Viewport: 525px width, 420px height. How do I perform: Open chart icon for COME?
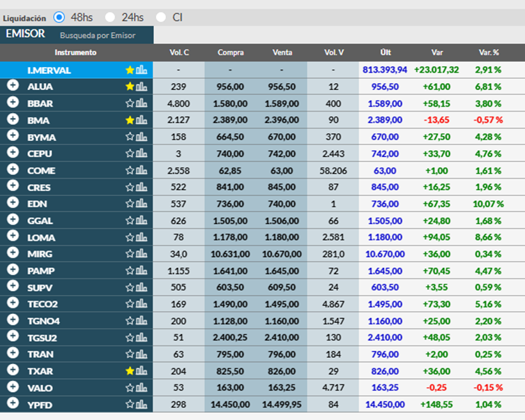pyautogui.click(x=142, y=170)
